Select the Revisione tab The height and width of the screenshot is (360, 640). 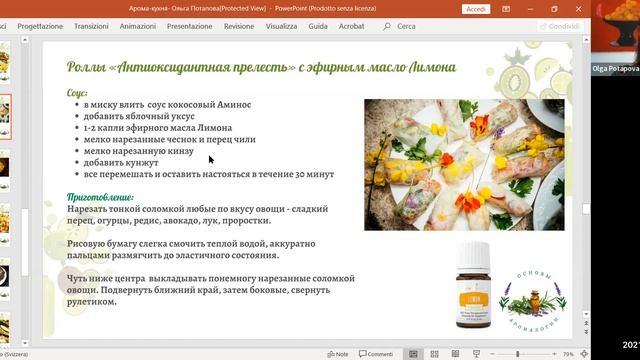[x=239, y=26]
